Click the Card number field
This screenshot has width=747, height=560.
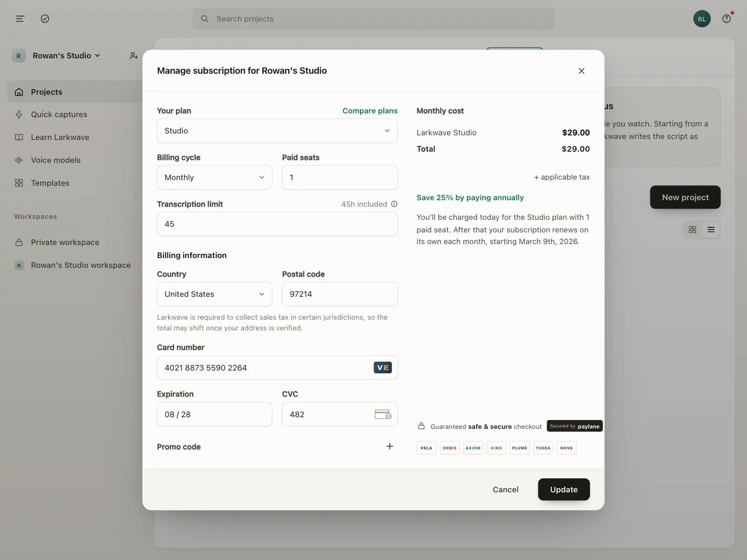277,368
